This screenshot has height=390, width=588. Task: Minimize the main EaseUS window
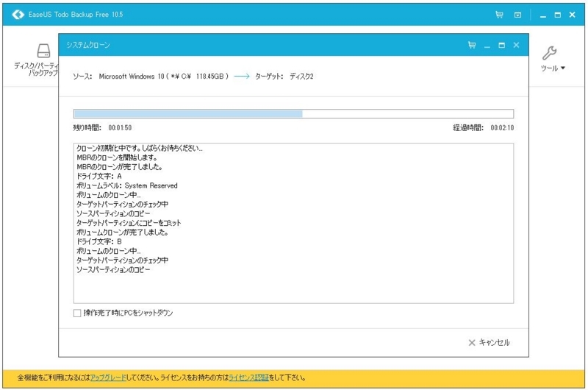[x=542, y=15]
